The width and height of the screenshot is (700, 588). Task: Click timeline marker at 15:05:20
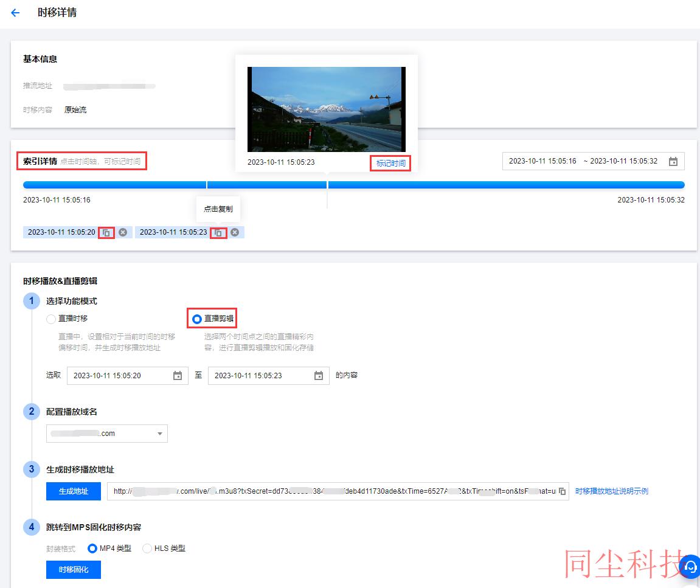click(x=207, y=185)
